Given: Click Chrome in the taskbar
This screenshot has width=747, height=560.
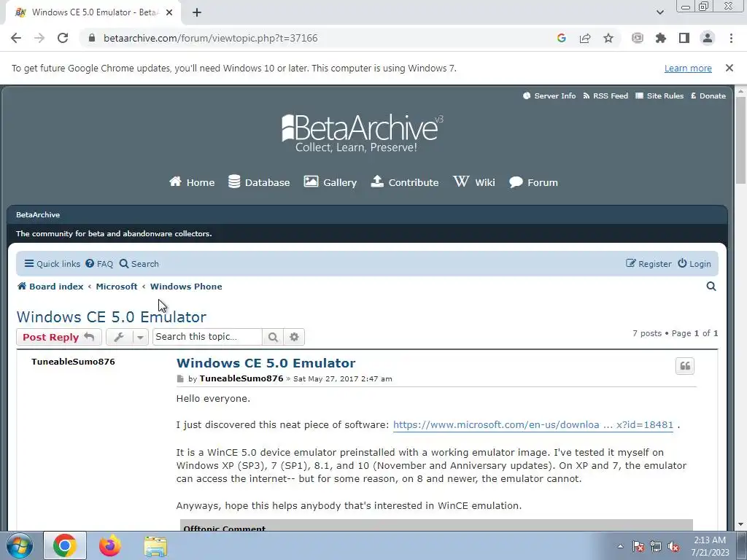Looking at the screenshot, I should (x=65, y=545).
